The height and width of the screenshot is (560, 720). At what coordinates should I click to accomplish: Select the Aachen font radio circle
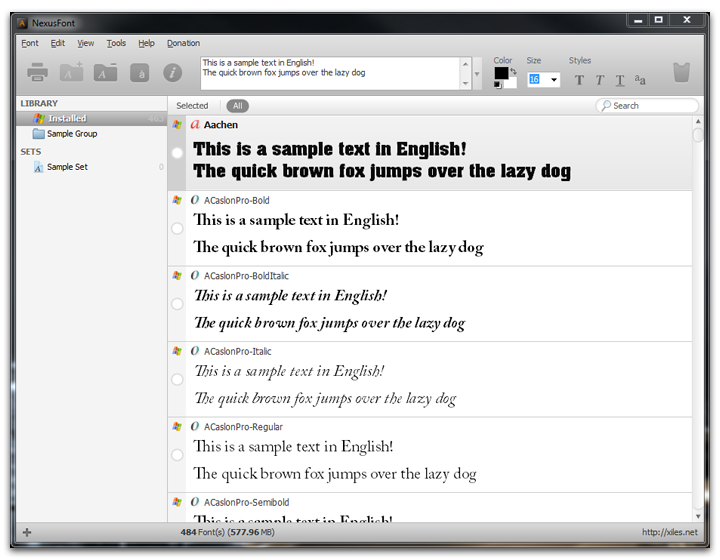177,153
